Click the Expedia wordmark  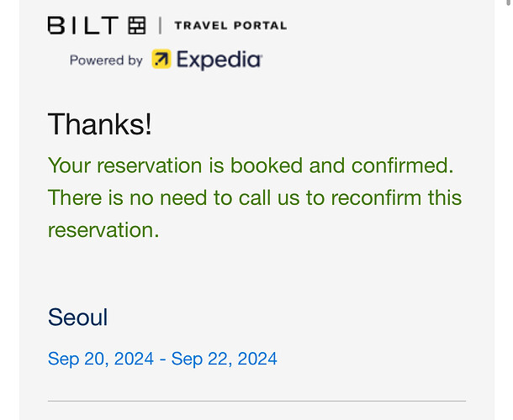(x=219, y=60)
